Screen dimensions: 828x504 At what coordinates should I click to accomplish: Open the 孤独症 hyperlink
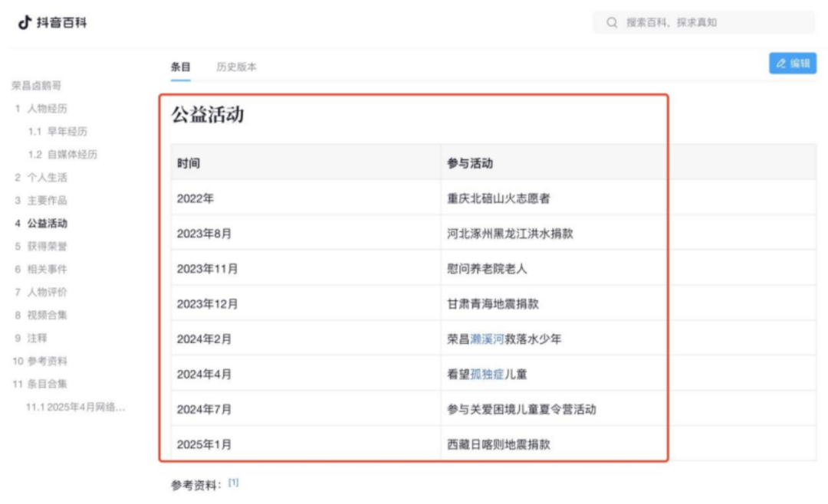(x=487, y=375)
